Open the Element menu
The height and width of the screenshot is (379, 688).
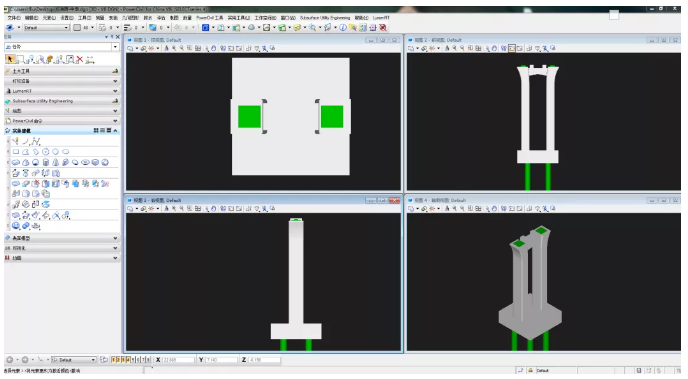(49, 18)
